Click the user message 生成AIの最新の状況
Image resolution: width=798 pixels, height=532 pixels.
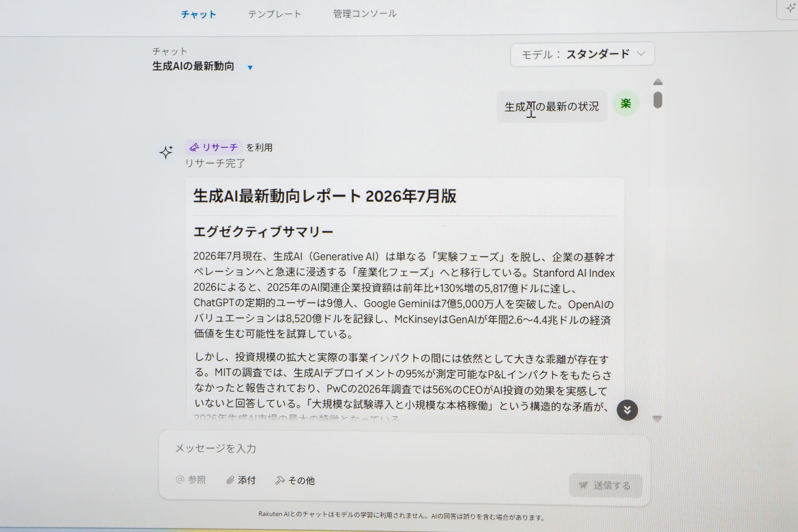(x=552, y=107)
